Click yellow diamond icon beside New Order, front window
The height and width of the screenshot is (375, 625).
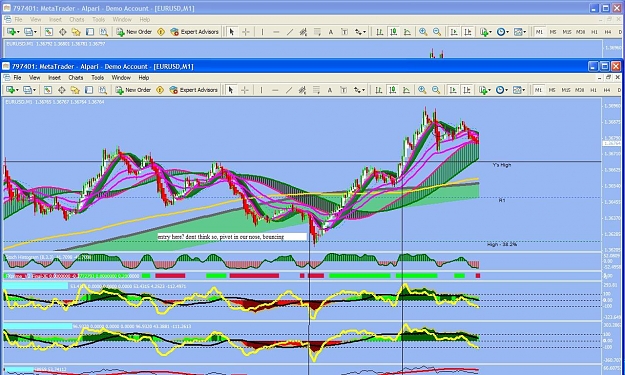click(x=160, y=90)
